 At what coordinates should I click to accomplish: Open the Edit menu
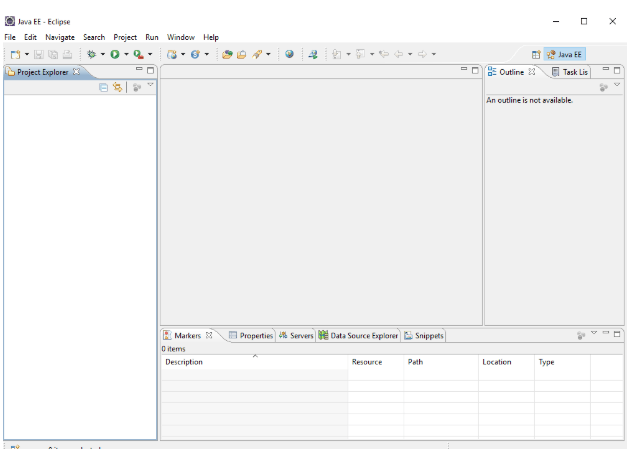point(30,37)
